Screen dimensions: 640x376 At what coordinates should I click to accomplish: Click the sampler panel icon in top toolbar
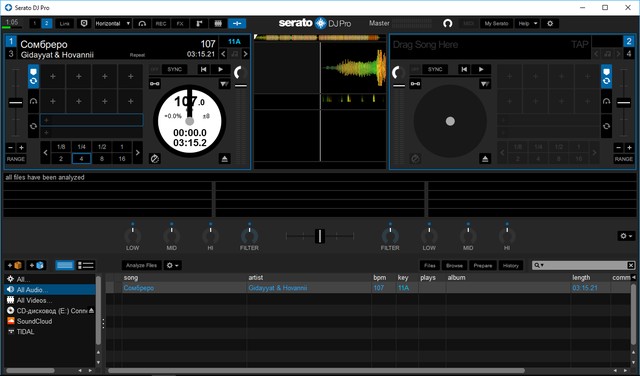click(x=199, y=24)
